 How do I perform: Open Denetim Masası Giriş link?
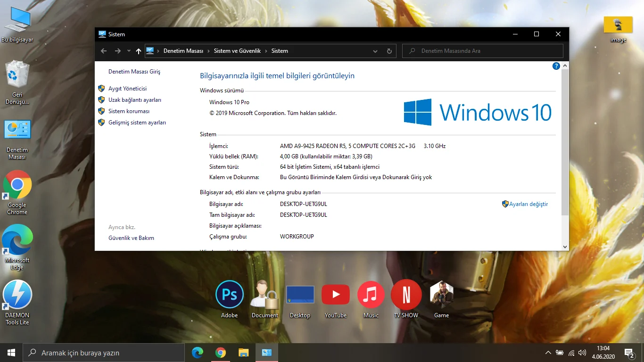(134, 72)
